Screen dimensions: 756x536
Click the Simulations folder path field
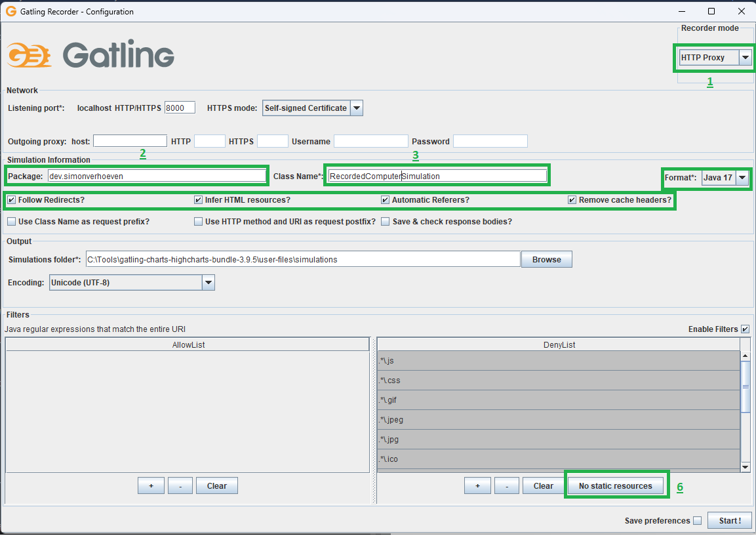point(303,260)
